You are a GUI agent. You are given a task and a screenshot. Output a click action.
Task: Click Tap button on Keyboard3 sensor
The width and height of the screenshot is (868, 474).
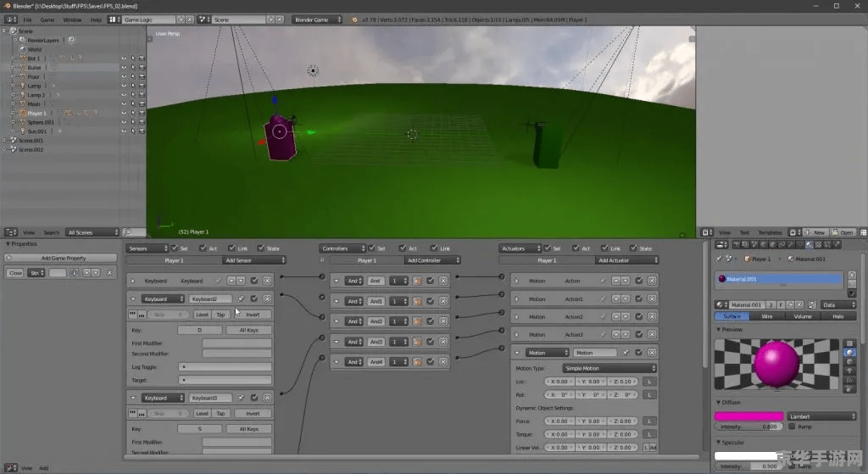point(220,413)
